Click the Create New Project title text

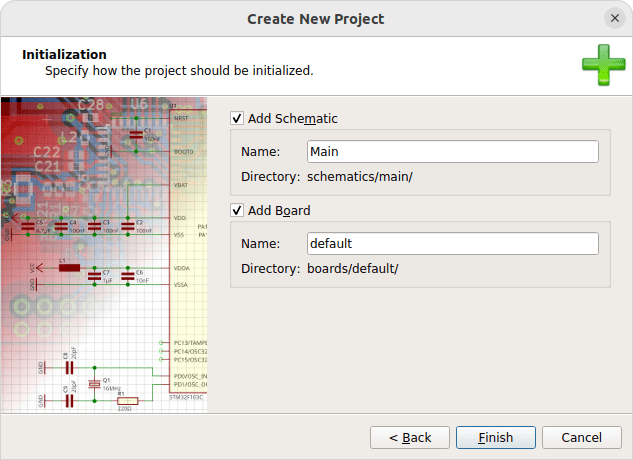(316, 19)
